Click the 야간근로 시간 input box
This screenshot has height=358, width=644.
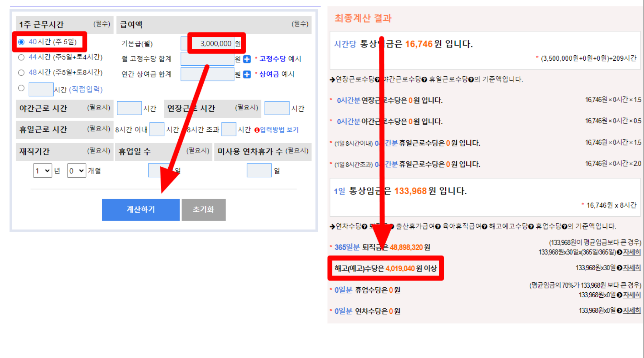[129, 108]
